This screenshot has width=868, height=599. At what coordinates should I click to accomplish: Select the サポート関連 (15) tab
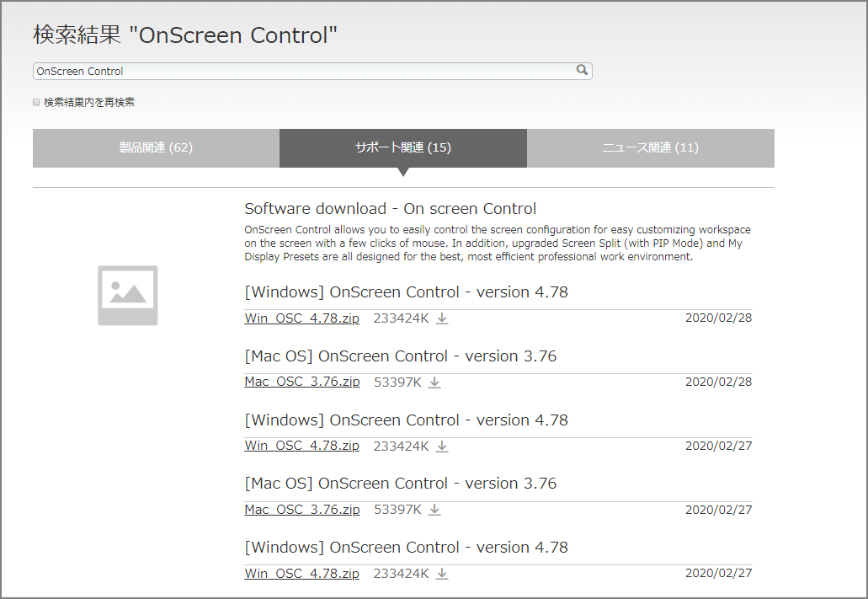403,148
